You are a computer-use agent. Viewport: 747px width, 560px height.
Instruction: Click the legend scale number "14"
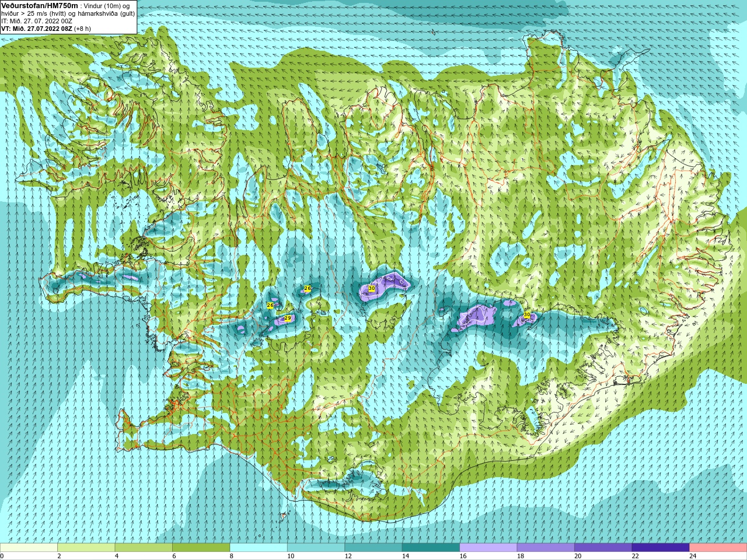405,556
